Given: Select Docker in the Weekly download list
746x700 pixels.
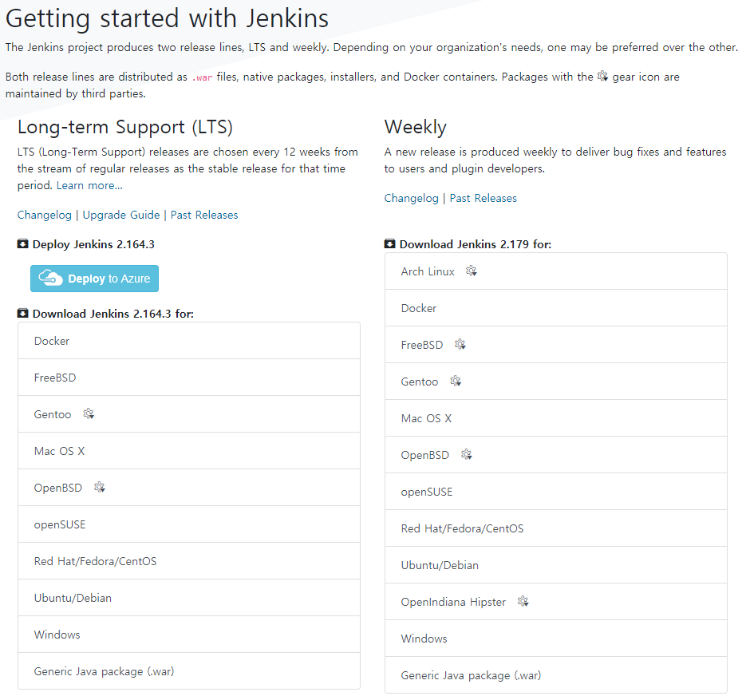Looking at the screenshot, I should click(556, 308).
